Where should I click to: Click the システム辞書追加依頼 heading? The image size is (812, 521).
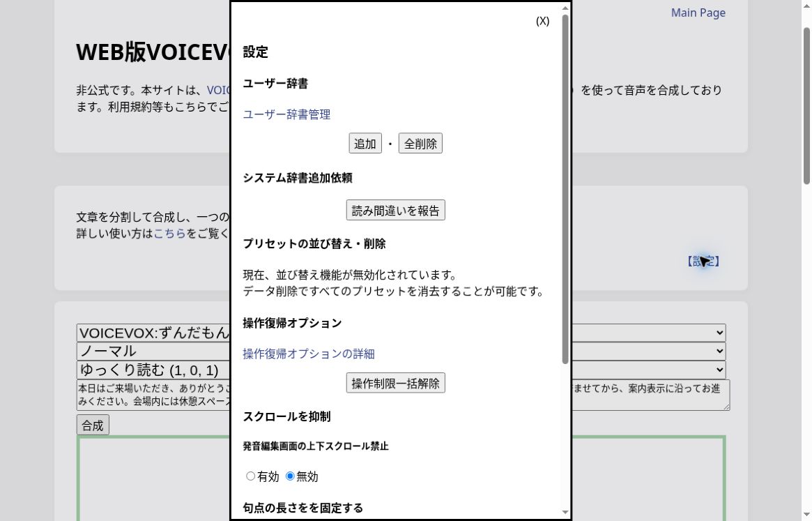298,178
